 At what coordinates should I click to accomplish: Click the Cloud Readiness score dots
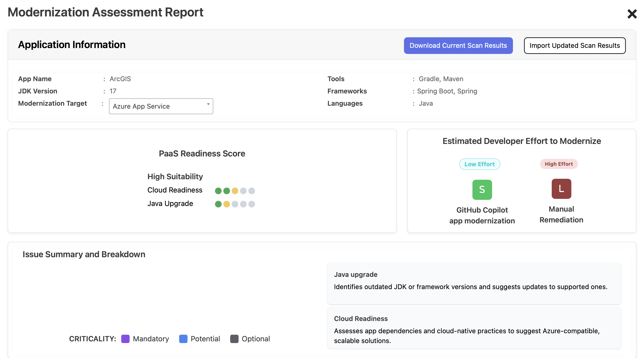coord(235,191)
